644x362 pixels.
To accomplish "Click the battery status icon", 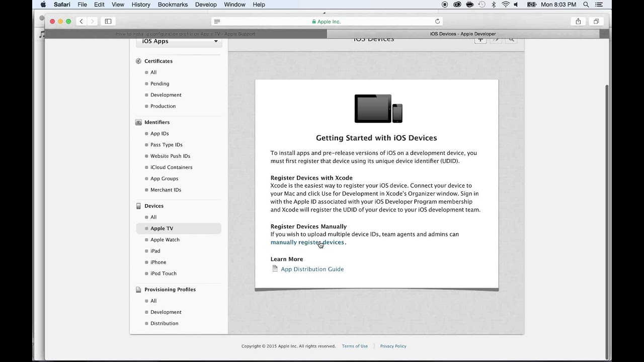I will [x=532, y=5].
